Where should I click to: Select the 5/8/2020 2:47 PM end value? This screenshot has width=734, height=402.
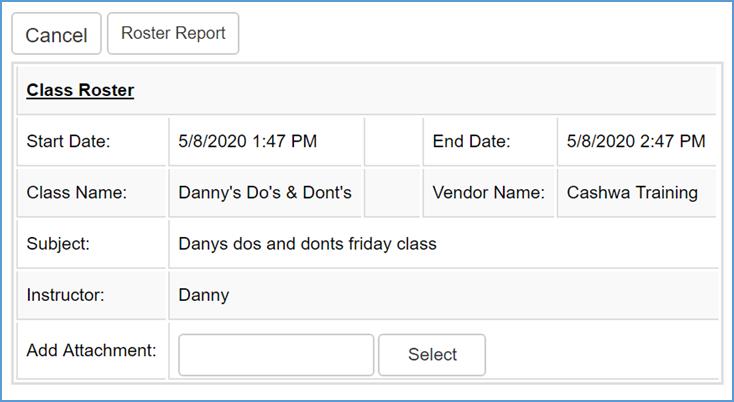click(635, 141)
